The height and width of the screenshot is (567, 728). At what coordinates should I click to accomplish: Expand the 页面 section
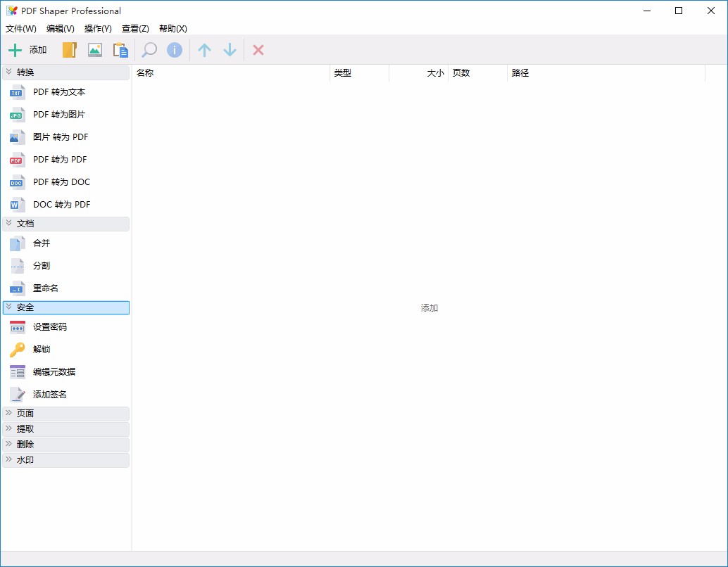(x=24, y=413)
